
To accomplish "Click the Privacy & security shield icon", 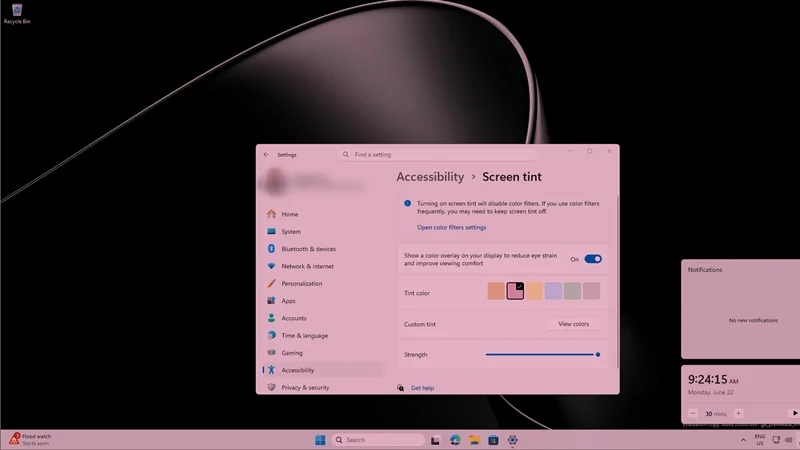I will click(x=271, y=387).
